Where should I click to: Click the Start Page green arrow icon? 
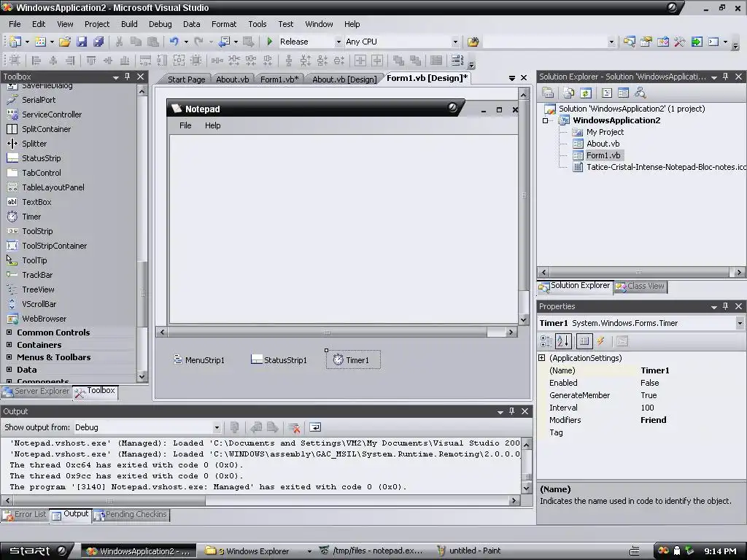697,42
